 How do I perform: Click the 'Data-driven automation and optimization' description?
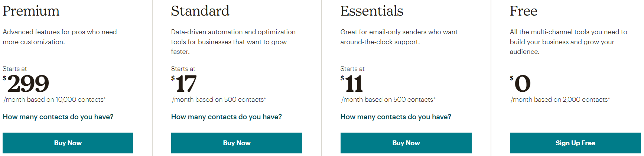233,42
